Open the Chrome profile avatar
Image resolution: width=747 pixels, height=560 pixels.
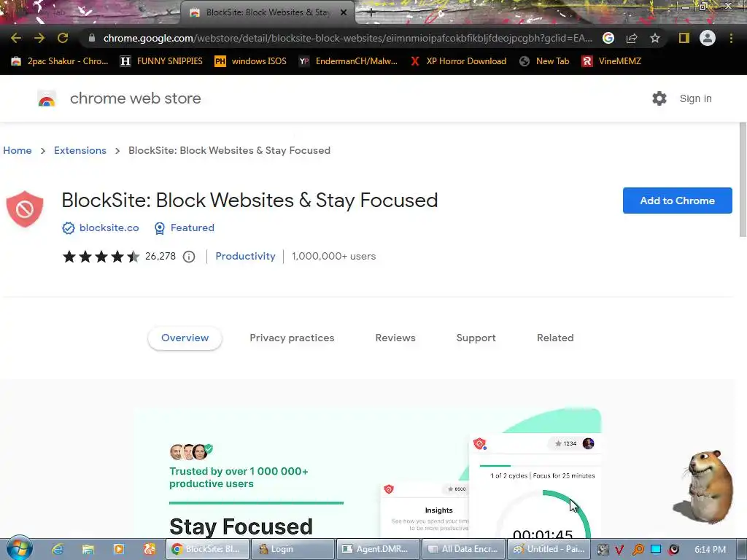708,38
